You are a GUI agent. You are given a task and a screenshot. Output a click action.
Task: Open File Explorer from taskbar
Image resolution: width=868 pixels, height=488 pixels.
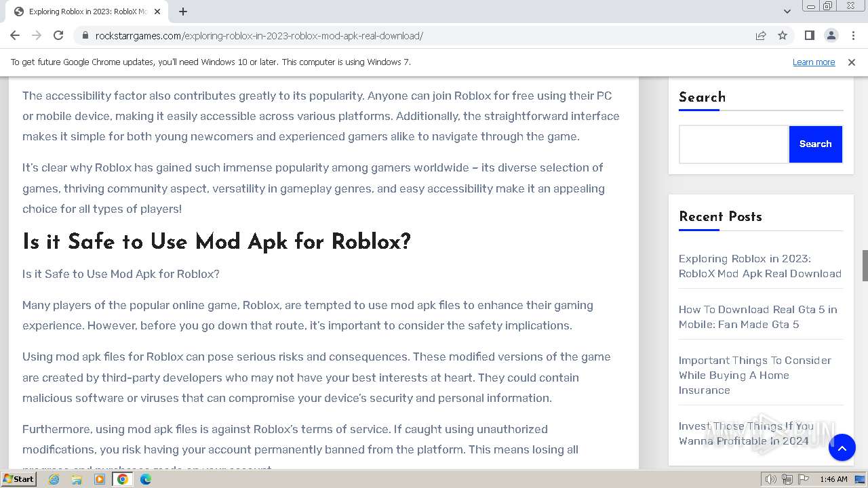click(x=77, y=479)
